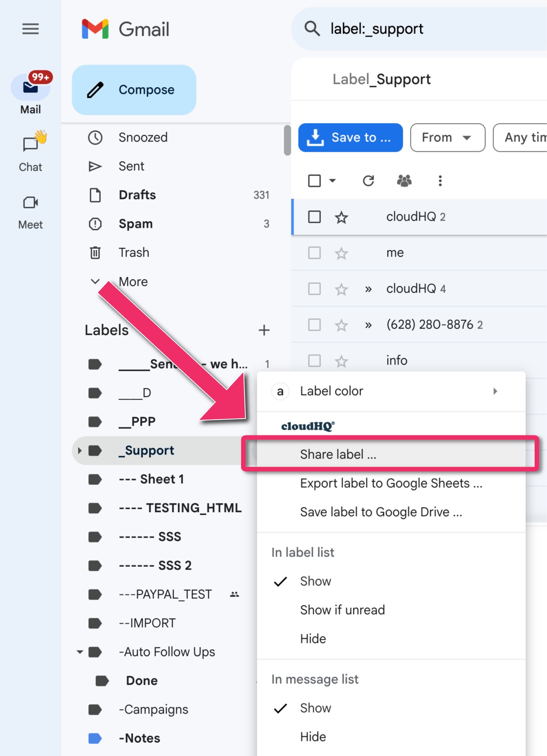
Task: Open Mail from the left rail
Action: 31,93
